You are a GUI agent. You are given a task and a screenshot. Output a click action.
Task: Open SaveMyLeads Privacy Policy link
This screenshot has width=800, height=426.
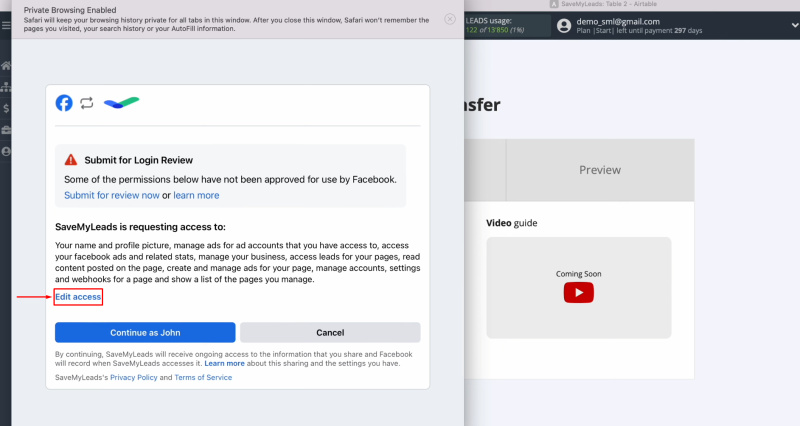coord(134,377)
